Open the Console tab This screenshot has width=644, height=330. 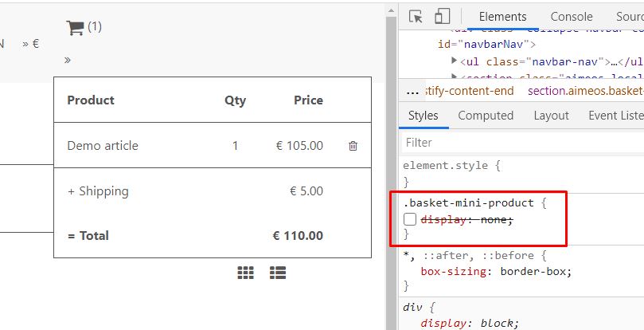[572, 17]
